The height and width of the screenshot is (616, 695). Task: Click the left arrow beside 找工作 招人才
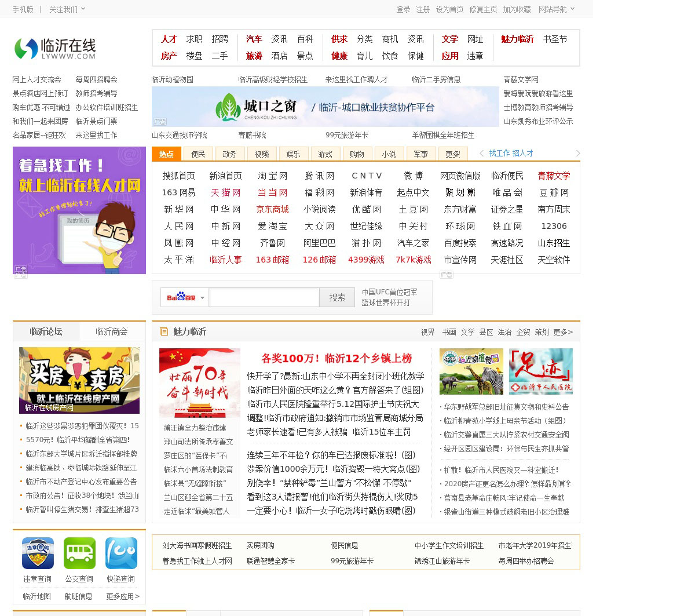click(x=482, y=154)
